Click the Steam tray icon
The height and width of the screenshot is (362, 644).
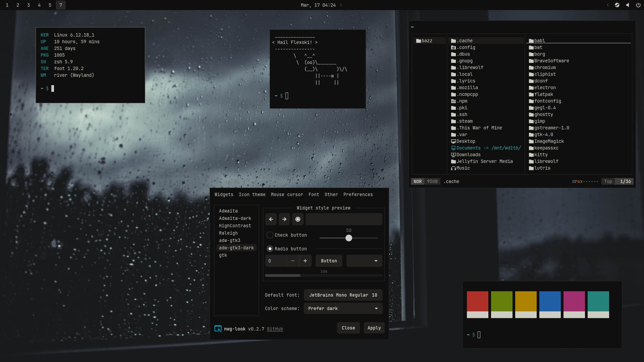click(617, 5)
